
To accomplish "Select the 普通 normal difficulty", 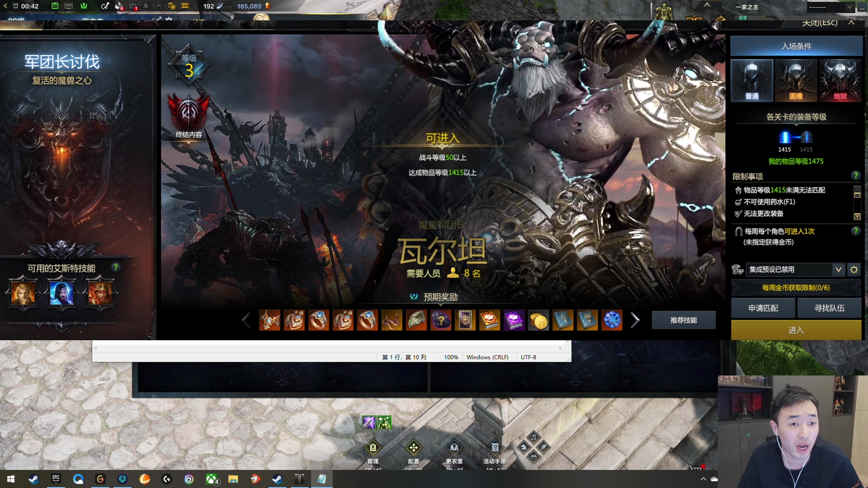I will point(752,80).
